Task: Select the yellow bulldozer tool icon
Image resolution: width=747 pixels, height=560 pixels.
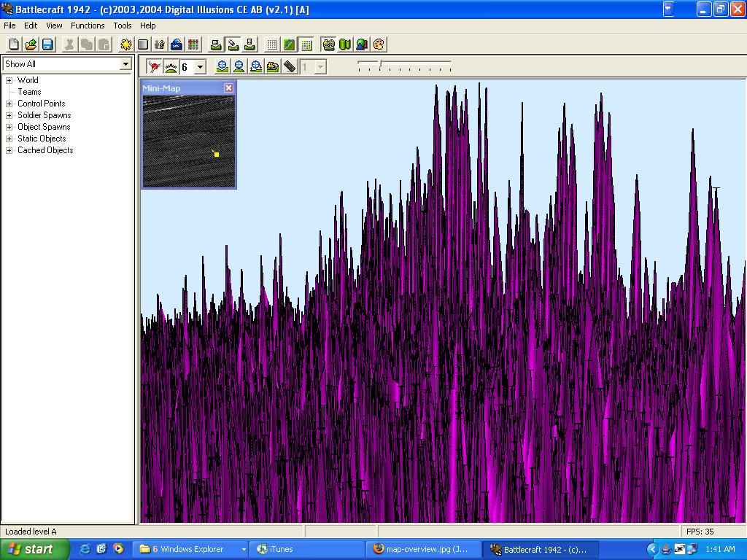Action: tap(273, 66)
